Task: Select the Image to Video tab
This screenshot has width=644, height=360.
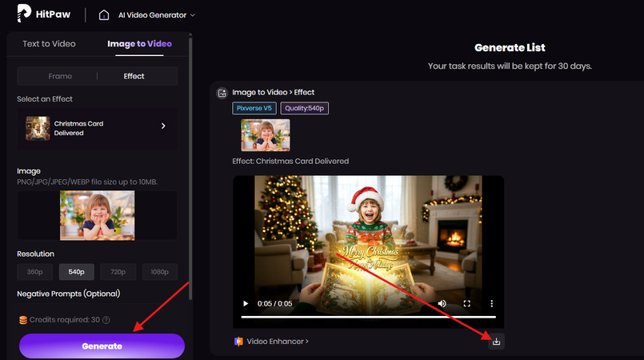Action: [x=140, y=44]
